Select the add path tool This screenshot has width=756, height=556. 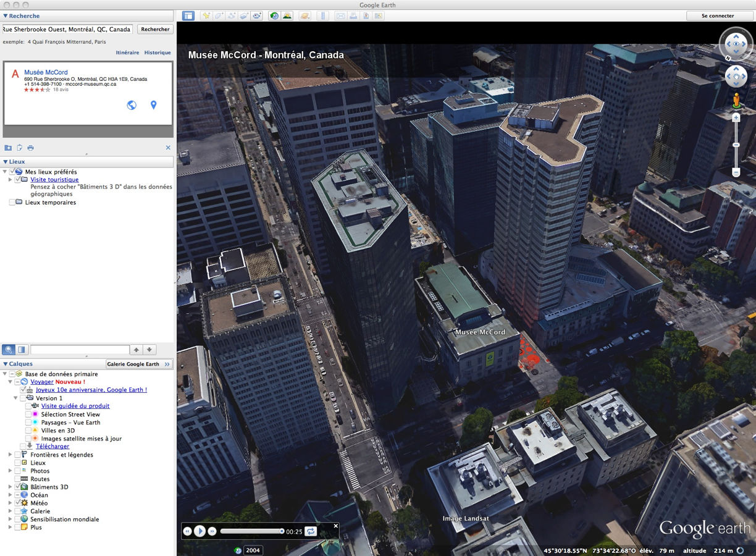click(232, 15)
